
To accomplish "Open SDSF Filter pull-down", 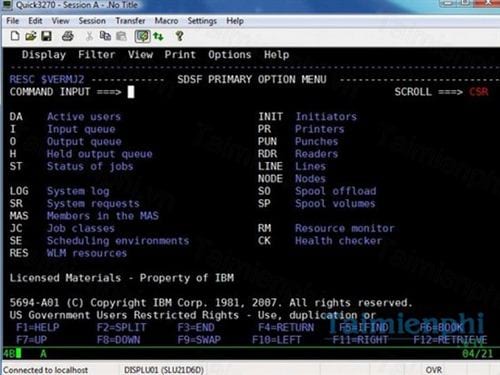I will (97, 54).
